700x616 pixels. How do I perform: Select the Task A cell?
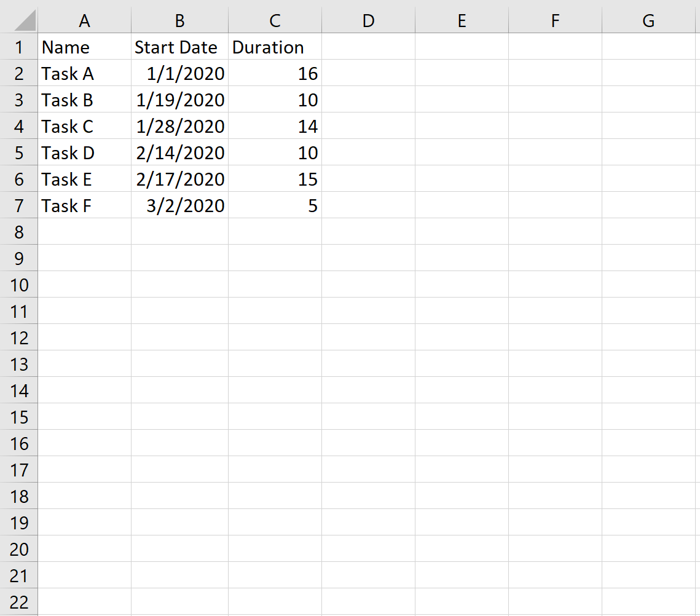tap(84, 73)
